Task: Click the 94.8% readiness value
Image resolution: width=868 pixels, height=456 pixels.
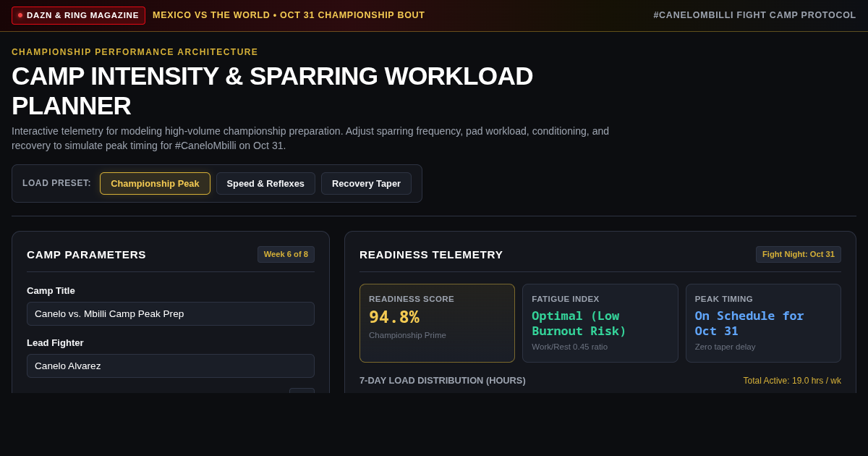Action: point(394,317)
